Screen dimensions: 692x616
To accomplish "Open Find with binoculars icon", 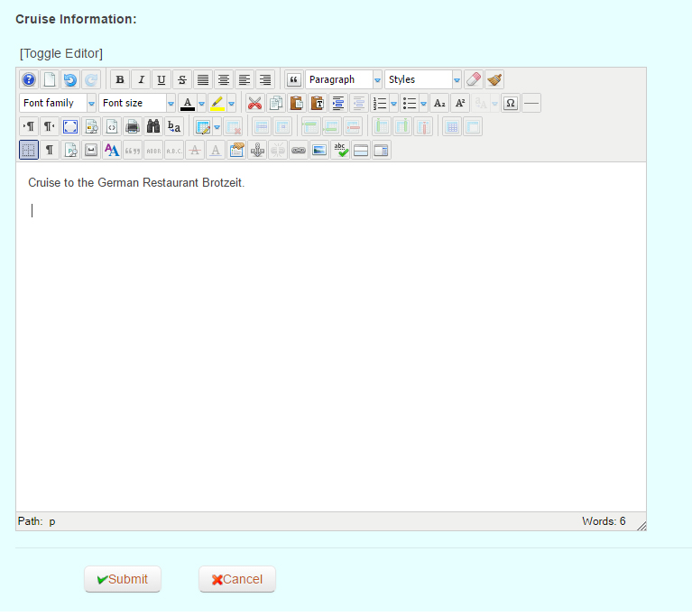I will click(x=153, y=126).
